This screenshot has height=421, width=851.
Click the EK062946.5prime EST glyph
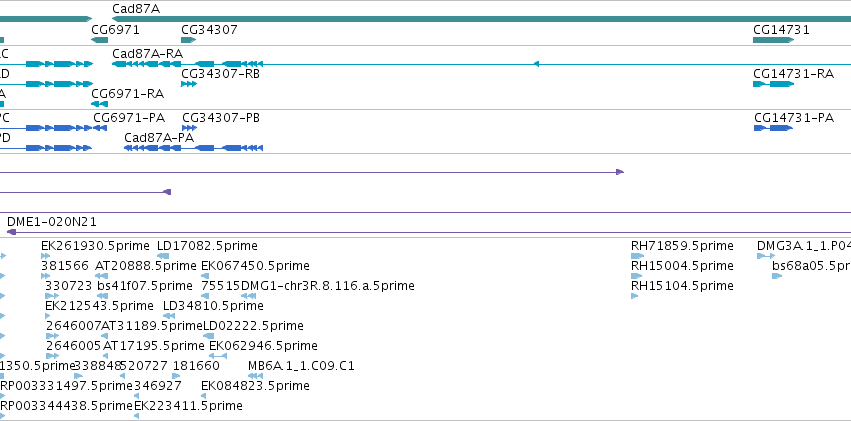218,356
